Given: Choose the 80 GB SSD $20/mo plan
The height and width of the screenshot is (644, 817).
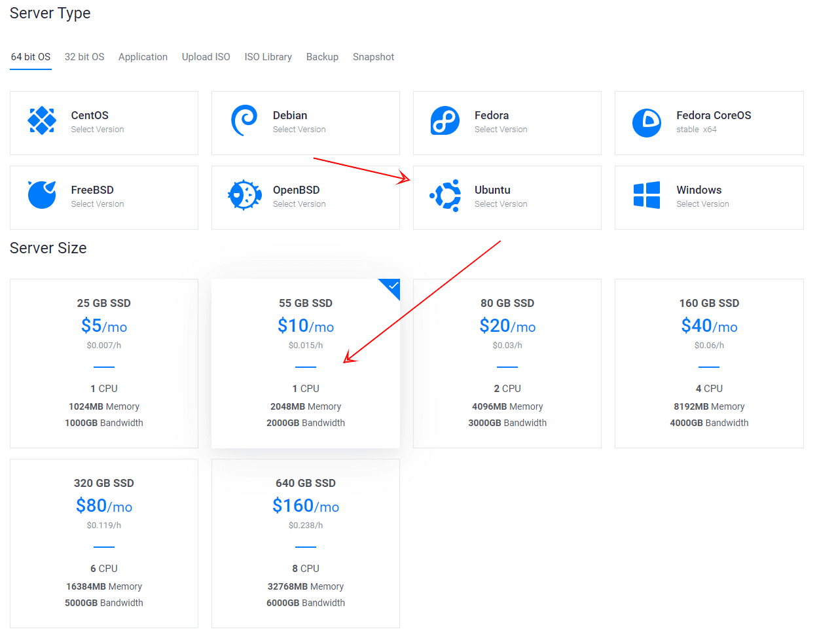Looking at the screenshot, I should 507,363.
